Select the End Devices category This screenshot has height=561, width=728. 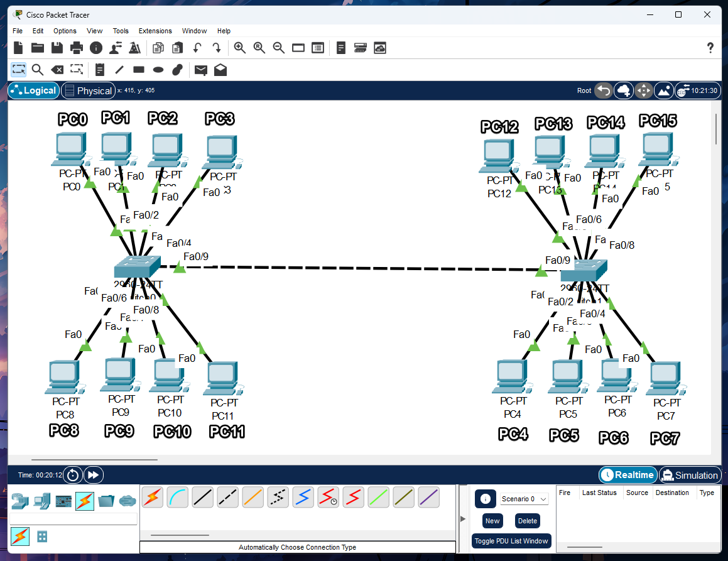coord(42,501)
